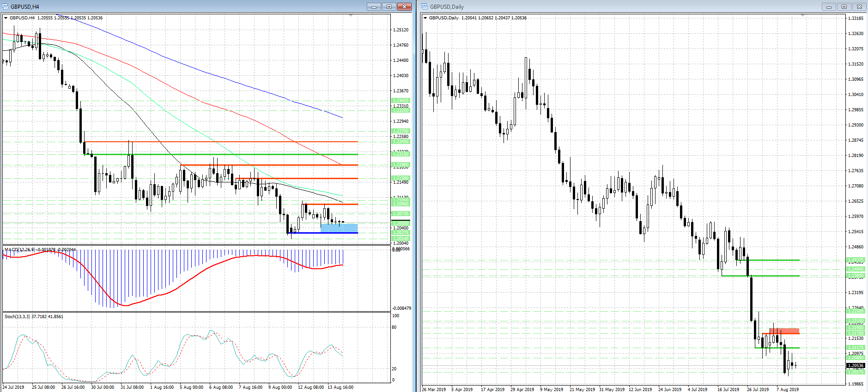868x392 pixels.
Task: Click the chart shift triangle on H4 chart
Action: tap(351, 16)
